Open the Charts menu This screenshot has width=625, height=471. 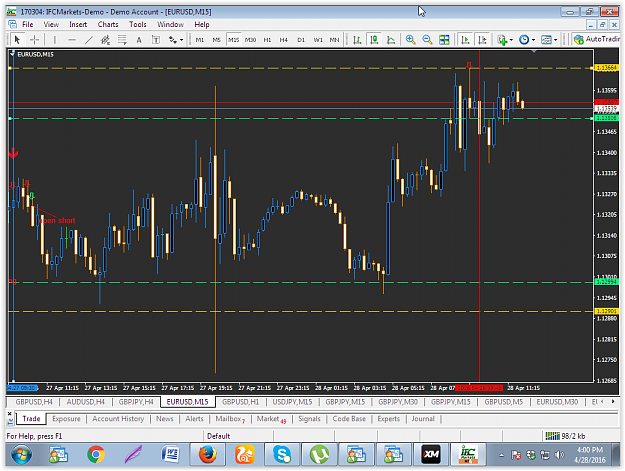click(108, 24)
